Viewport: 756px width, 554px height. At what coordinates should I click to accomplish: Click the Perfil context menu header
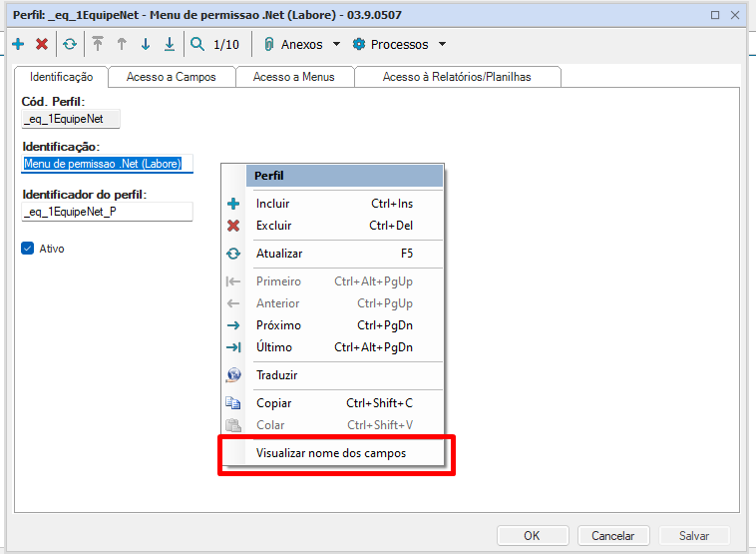344,176
